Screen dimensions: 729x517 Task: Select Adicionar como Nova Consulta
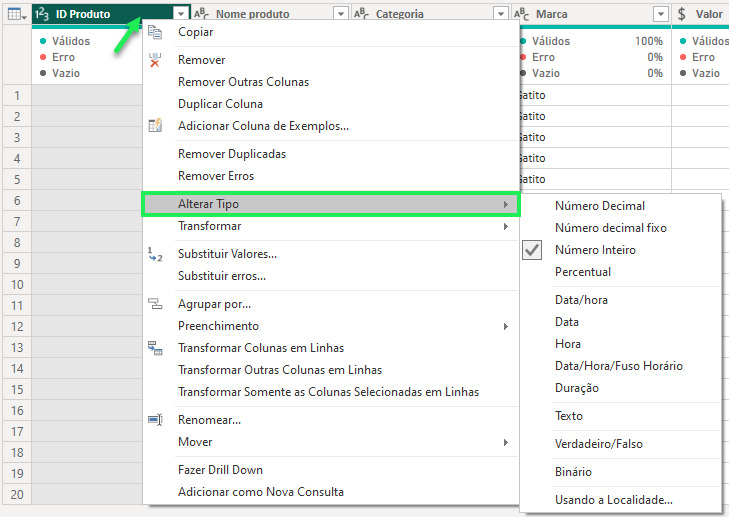261,492
